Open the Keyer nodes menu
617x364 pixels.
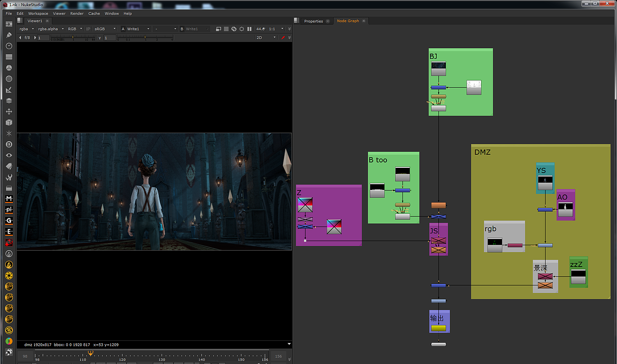pos(9,90)
